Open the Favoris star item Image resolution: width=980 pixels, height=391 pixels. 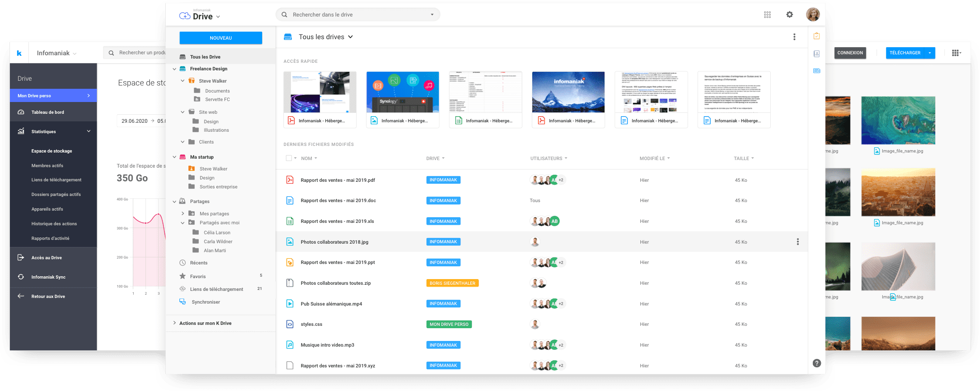click(197, 277)
